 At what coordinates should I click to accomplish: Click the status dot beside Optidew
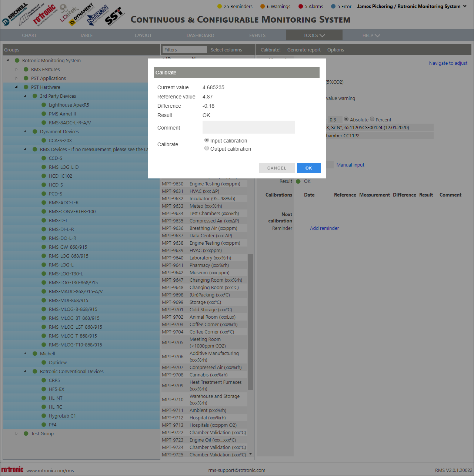(44, 362)
